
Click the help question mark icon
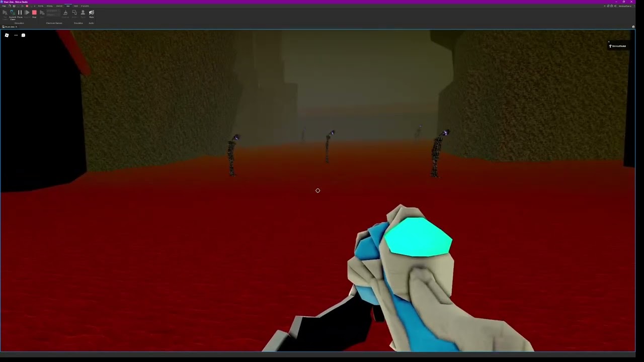coord(611,6)
